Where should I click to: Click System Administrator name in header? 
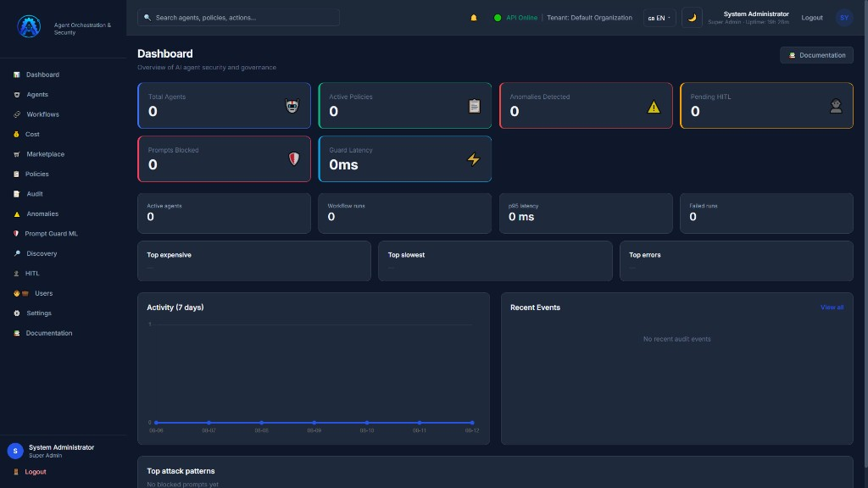755,14
